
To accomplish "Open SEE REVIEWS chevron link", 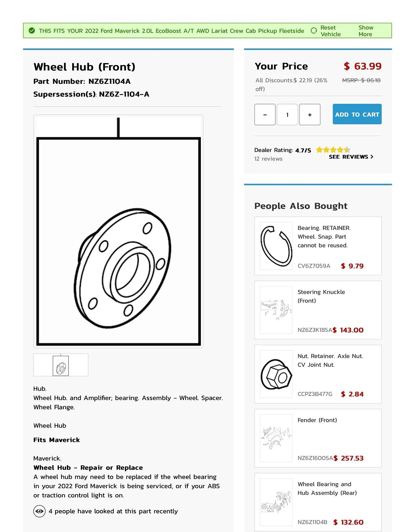I will coord(351,157).
